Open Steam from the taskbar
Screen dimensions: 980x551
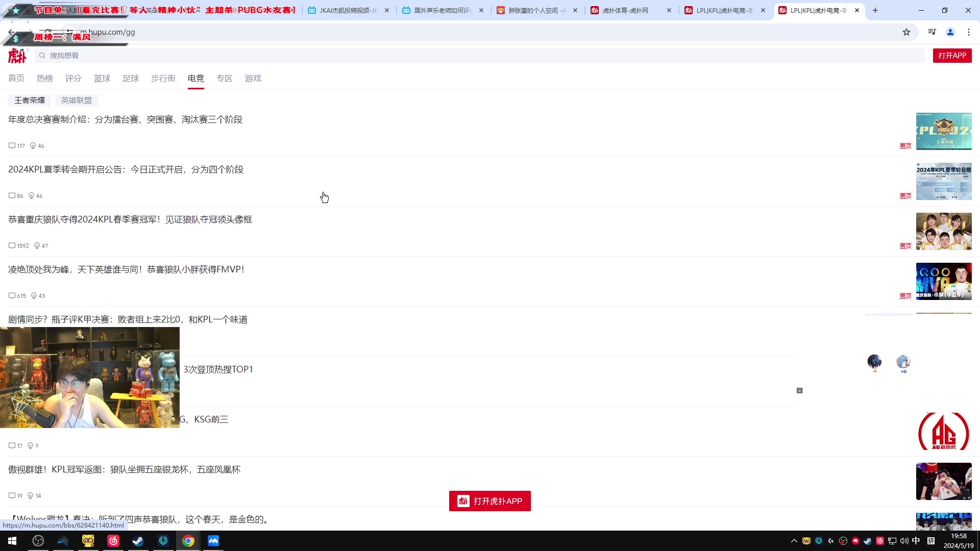[x=138, y=541]
